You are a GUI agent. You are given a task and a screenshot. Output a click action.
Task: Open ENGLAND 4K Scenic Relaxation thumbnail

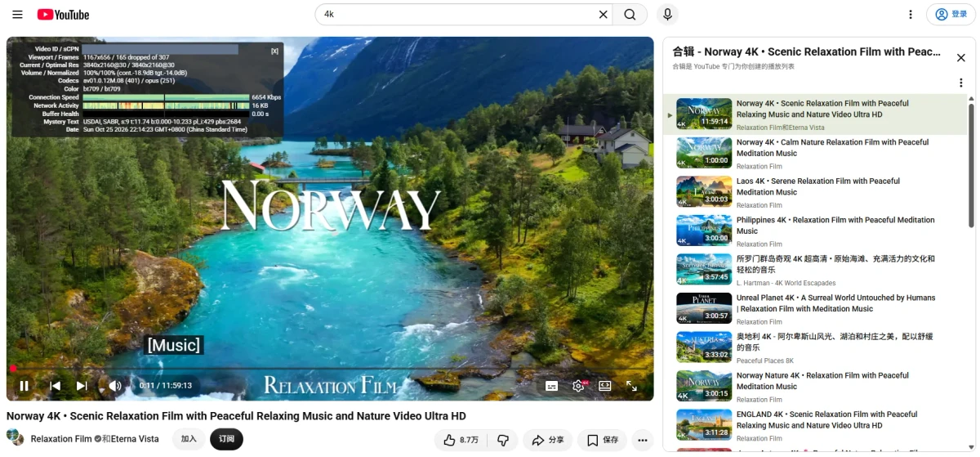click(x=704, y=424)
